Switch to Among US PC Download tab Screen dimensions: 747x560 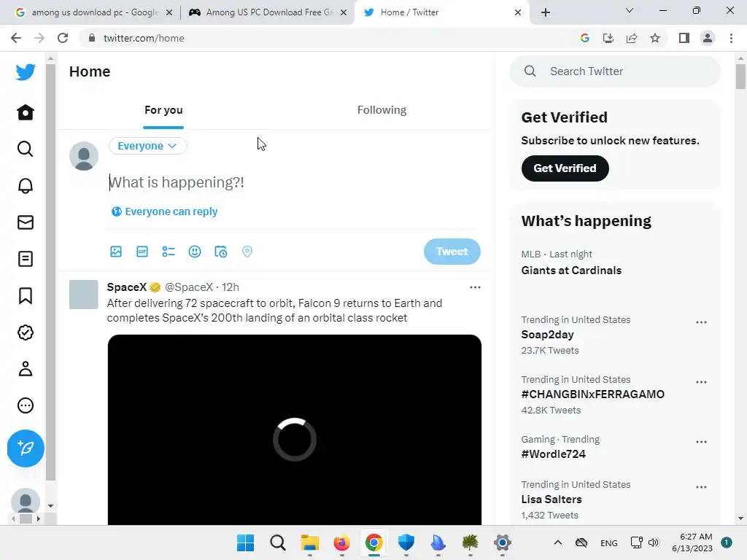point(268,12)
